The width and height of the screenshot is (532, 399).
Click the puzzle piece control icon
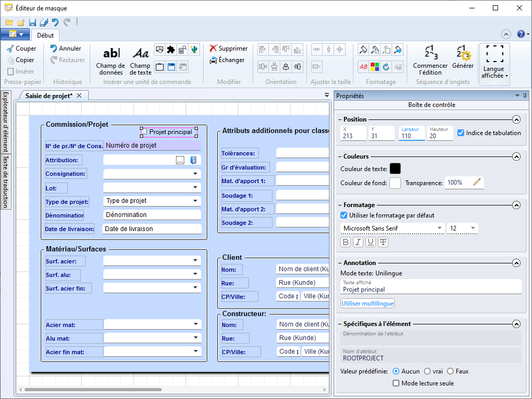coord(171,50)
